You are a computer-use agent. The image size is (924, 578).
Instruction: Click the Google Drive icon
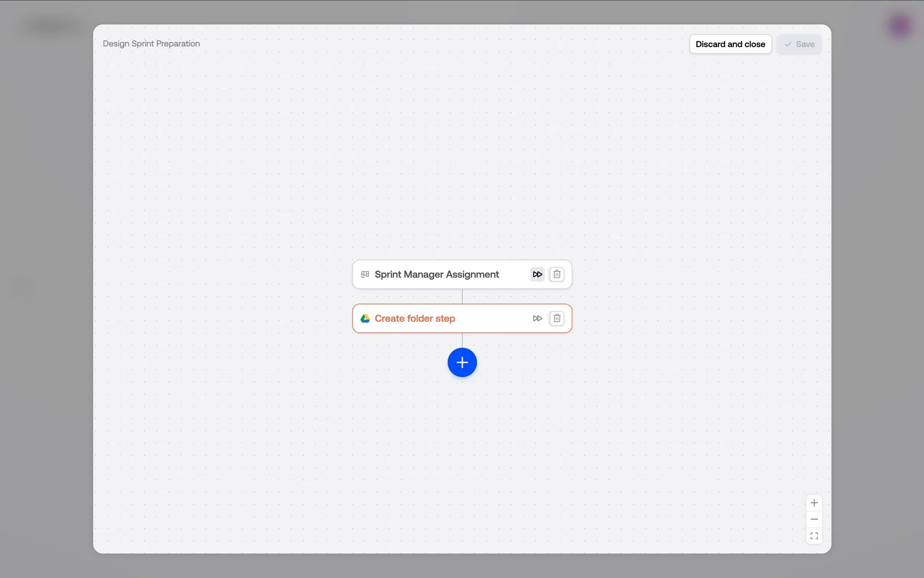point(365,318)
